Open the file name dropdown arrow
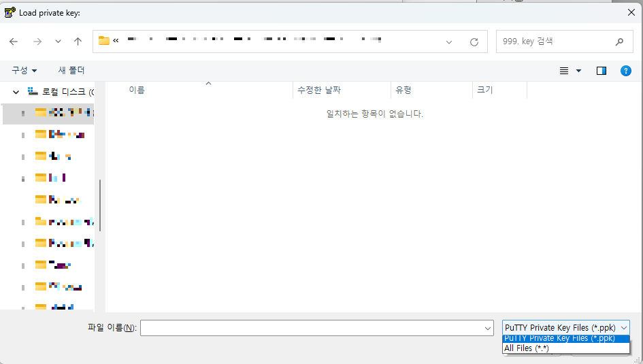 point(488,328)
